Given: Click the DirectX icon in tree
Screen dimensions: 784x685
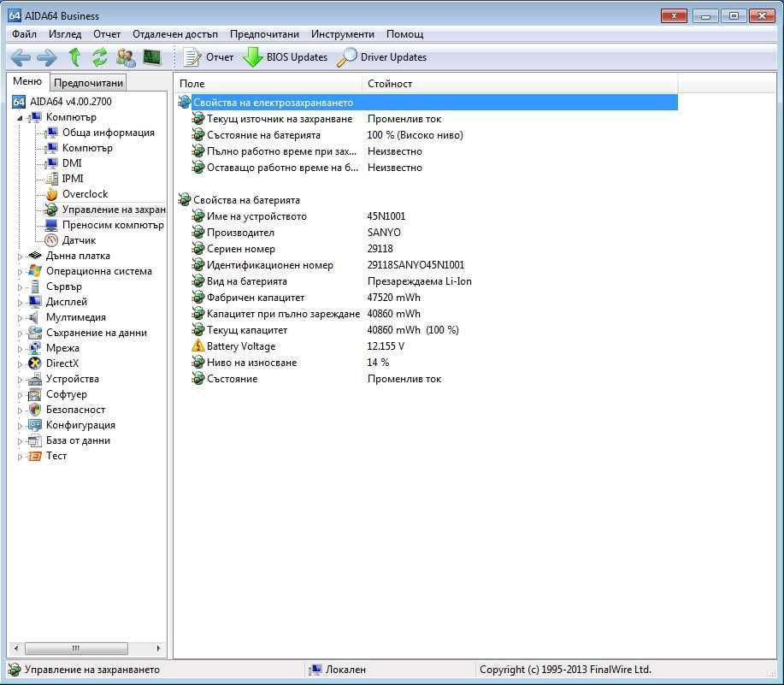Looking at the screenshot, I should click(x=35, y=363).
